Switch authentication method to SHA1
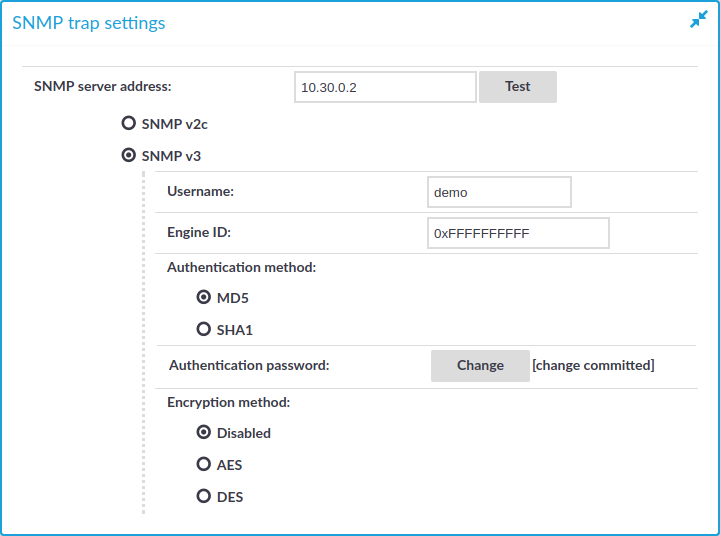Viewport: 720px width, 536px height. 204,329
